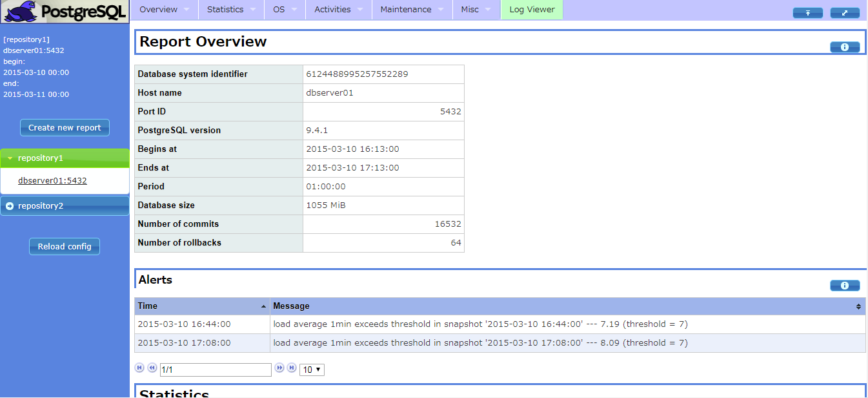The image size is (868, 398).
Task: Click inside the page number field
Action: (216, 369)
